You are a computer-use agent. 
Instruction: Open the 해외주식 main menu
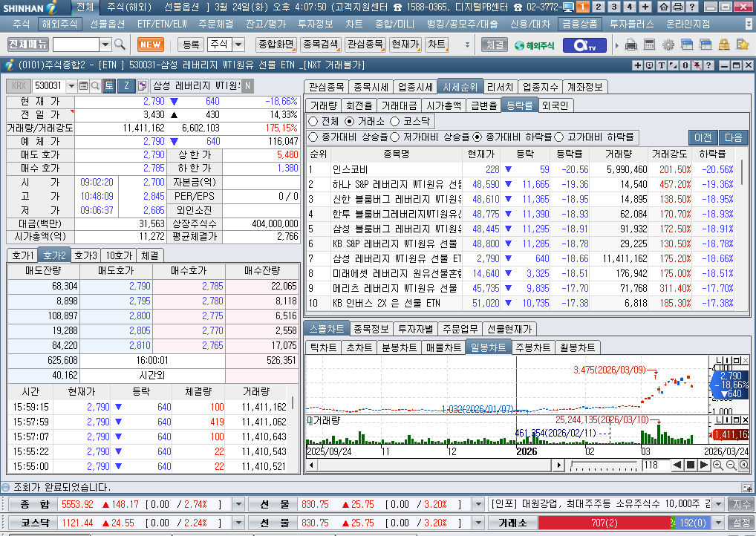[x=59, y=24]
